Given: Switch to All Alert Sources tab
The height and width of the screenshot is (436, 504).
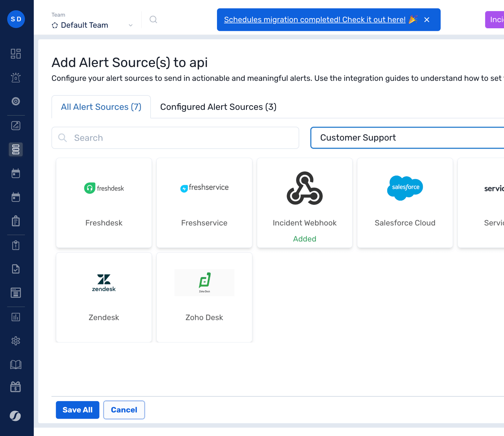Looking at the screenshot, I should 101,107.
